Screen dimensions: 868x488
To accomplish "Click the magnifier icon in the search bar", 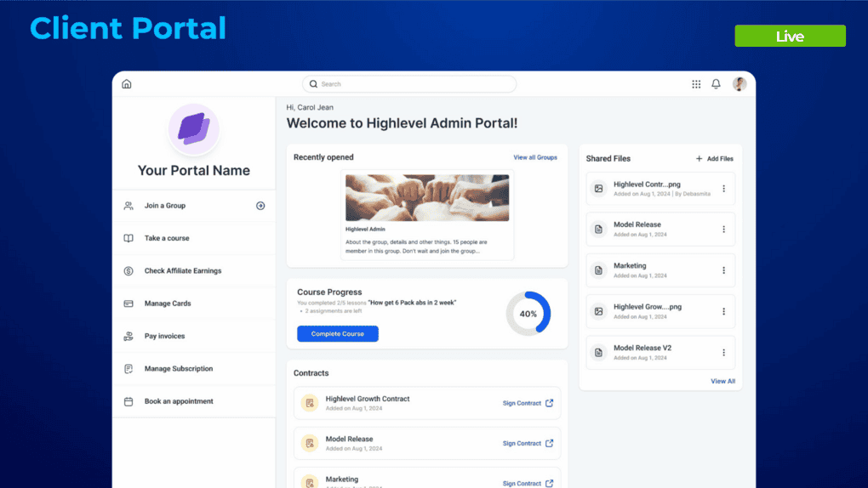I will (313, 84).
